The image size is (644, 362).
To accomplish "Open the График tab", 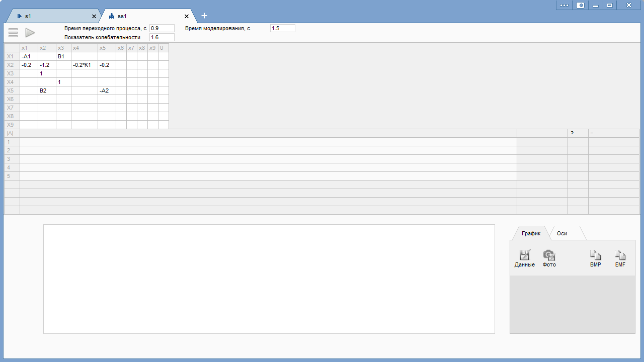I will pyautogui.click(x=531, y=233).
